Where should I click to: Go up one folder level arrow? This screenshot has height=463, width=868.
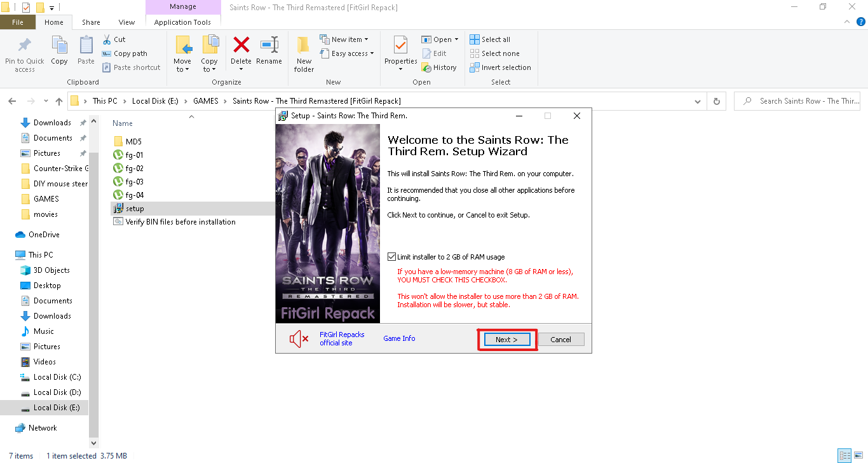[x=59, y=101]
